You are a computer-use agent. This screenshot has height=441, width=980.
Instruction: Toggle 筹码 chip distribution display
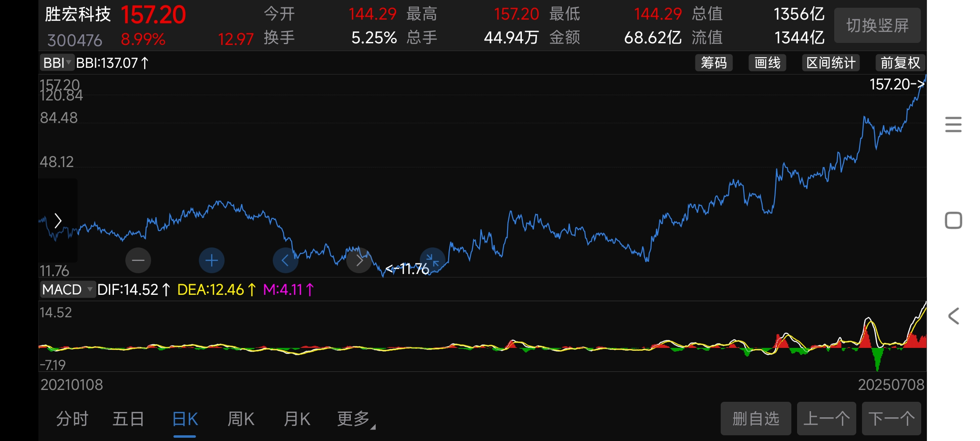[x=713, y=63]
